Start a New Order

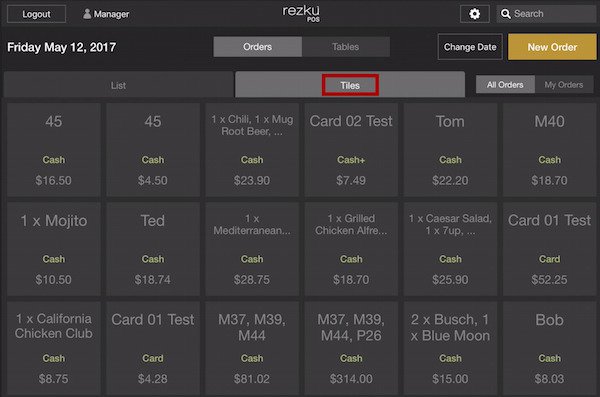[x=552, y=47]
